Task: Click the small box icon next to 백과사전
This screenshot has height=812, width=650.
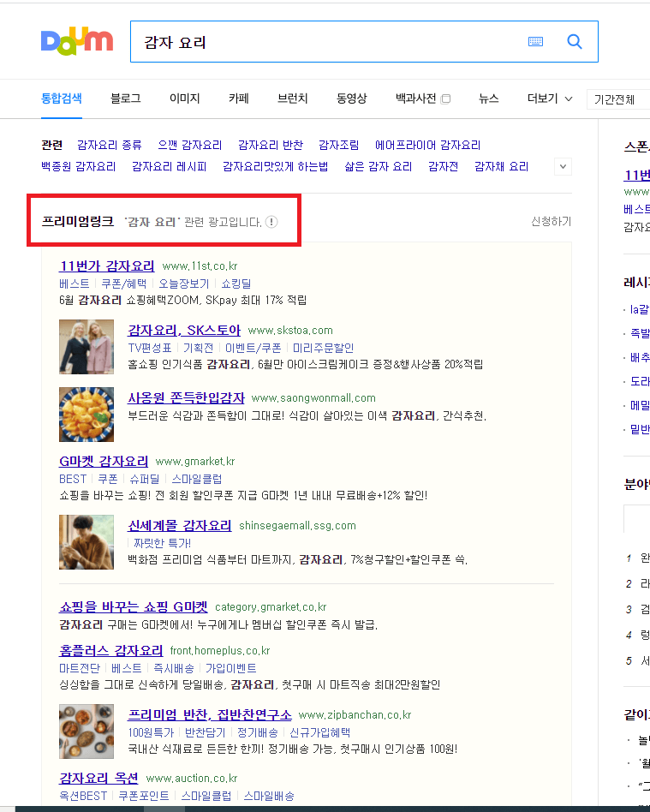Action: click(x=445, y=99)
